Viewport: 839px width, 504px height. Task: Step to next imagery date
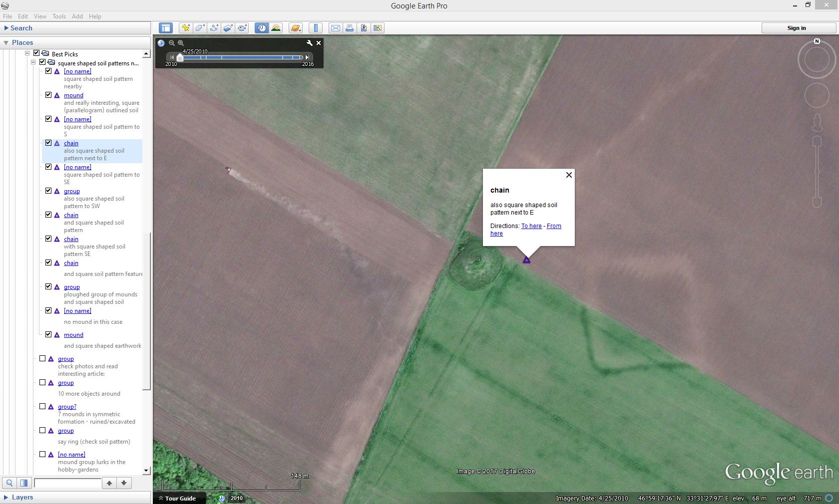click(307, 57)
